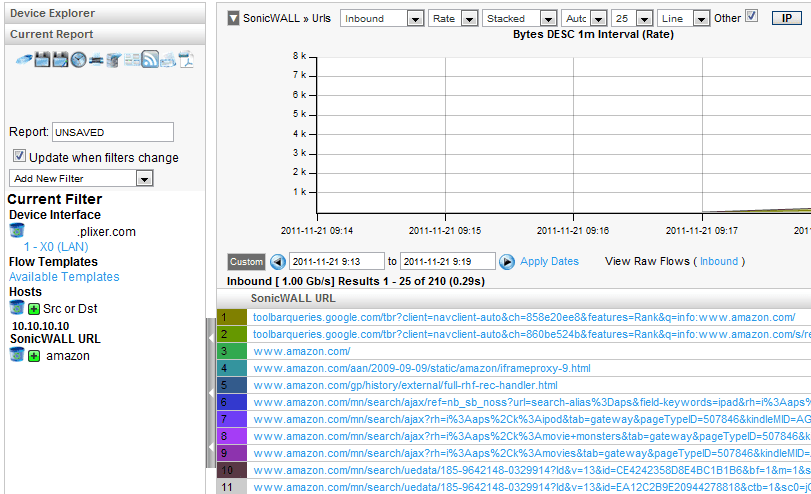Open the www.amazon.com/ URL link in row 3
This screenshot has height=494, width=811.
302,352
